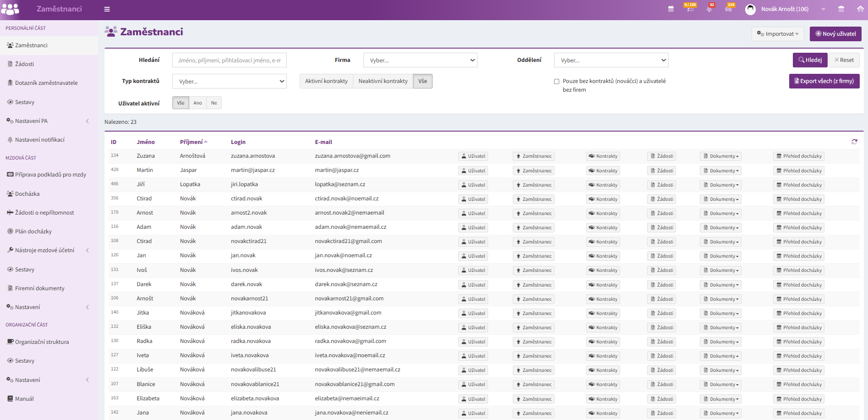Open task checklist showing 0/155
The height and width of the screenshot is (420, 868).
pyautogui.click(x=690, y=9)
